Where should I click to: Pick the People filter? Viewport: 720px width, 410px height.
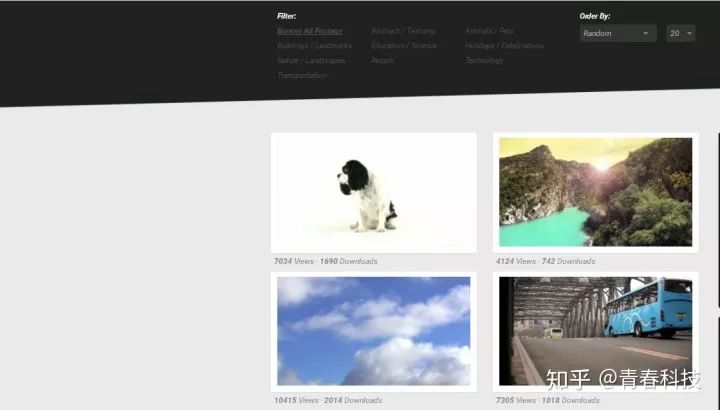click(x=382, y=60)
